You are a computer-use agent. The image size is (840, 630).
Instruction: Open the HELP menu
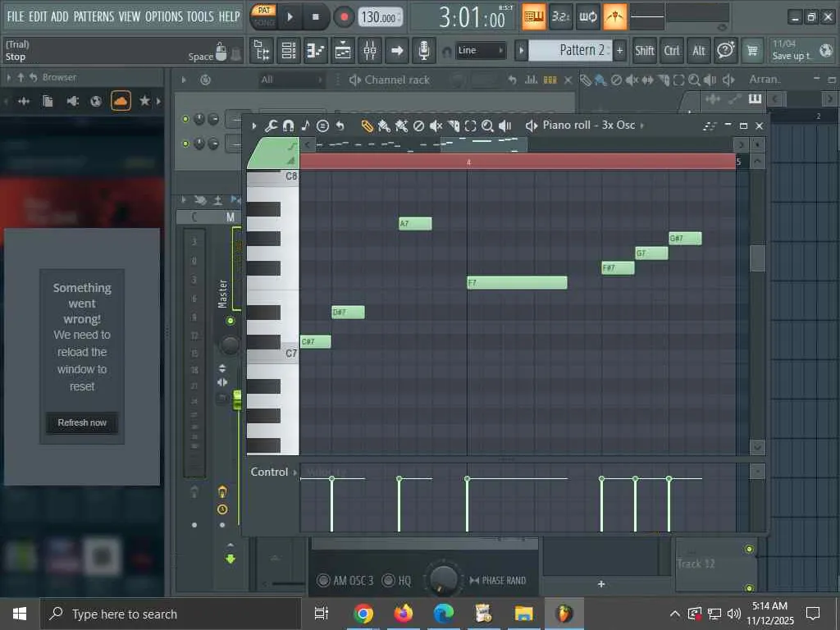pos(229,16)
